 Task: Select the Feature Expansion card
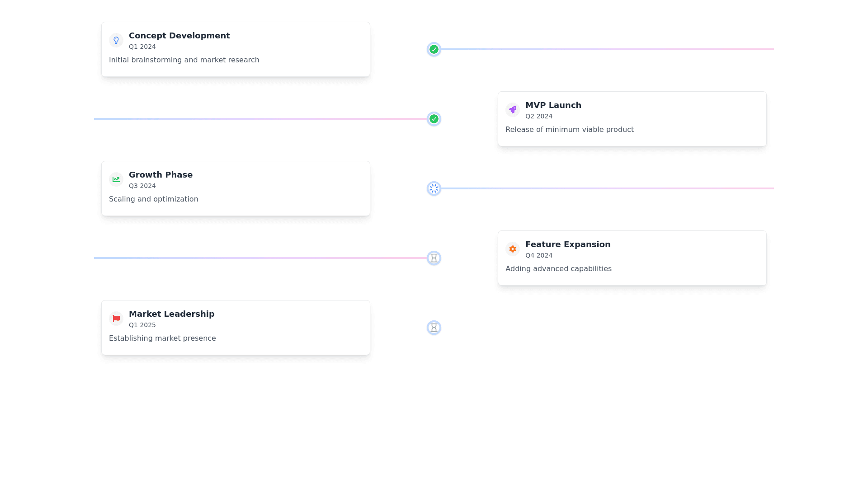[632, 258]
